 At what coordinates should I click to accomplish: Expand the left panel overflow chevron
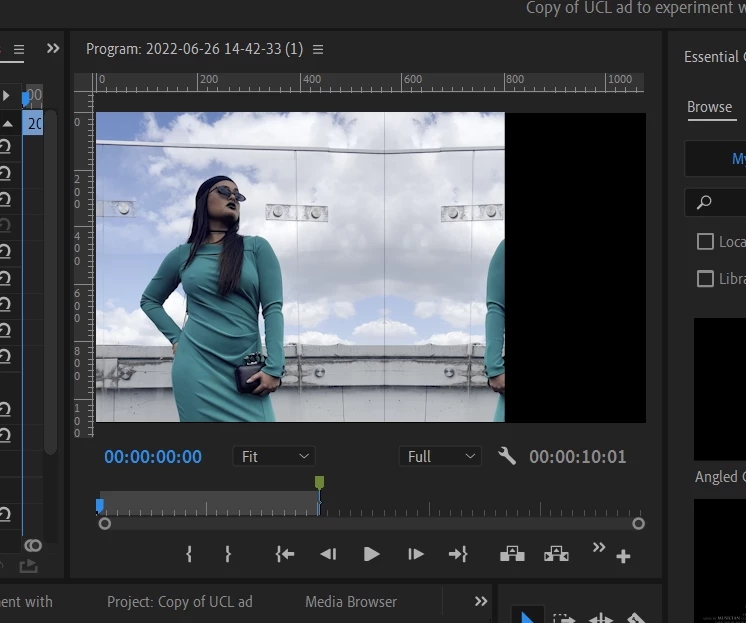53,49
